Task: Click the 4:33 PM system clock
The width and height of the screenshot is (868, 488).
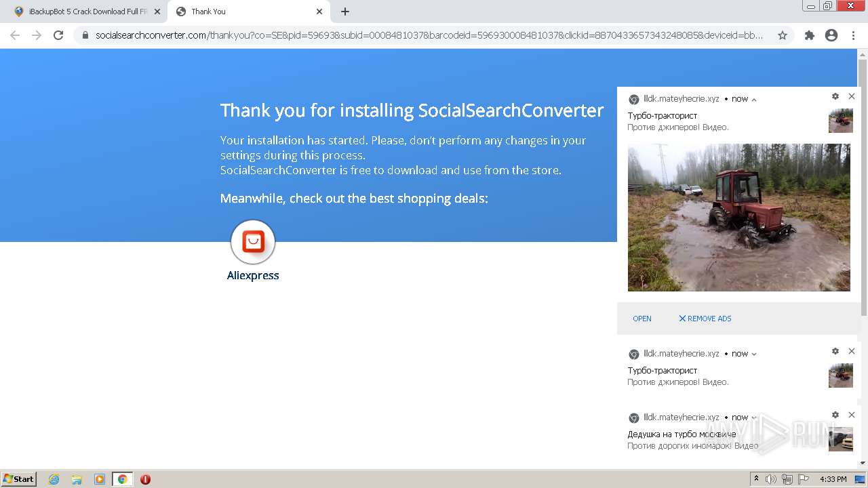Action: 833,479
